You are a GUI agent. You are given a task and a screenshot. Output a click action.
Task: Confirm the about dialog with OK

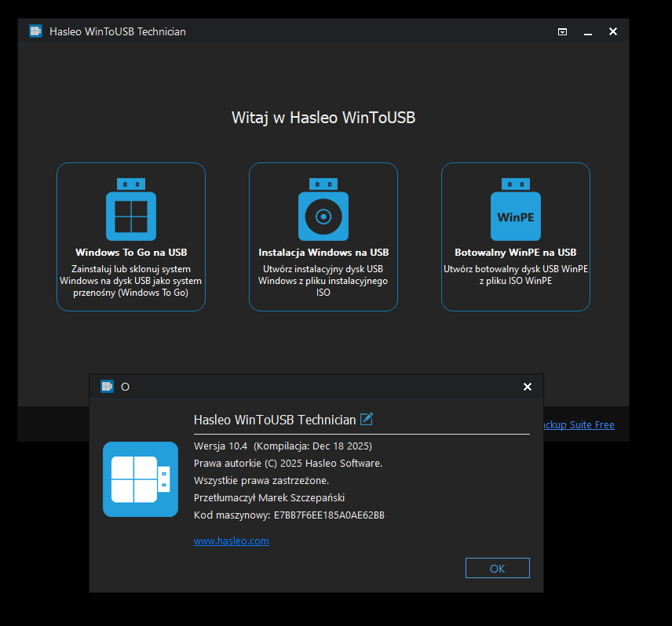498,568
